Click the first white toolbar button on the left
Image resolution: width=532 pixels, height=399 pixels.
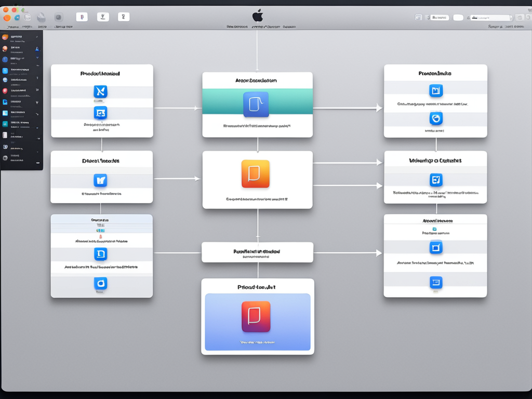pyautogui.click(x=82, y=17)
